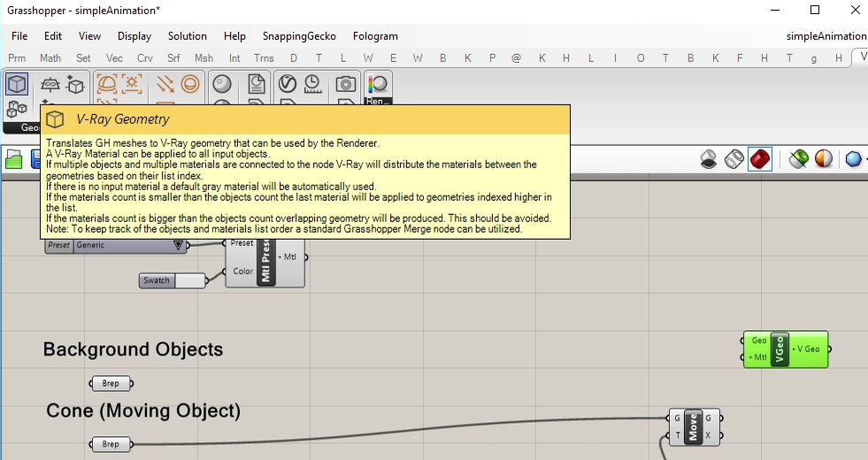Image resolution: width=868 pixels, height=460 pixels.
Task: Click the Cone (Moving Object) label
Action: click(143, 410)
